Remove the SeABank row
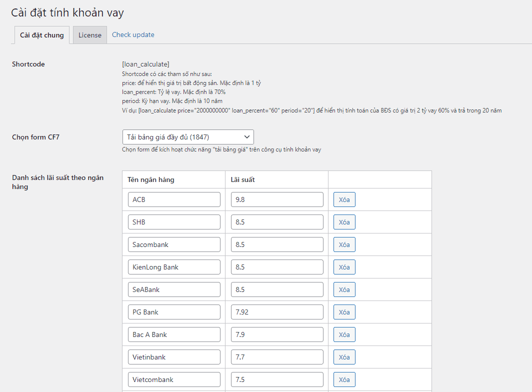532x392 pixels. click(x=344, y=289)
